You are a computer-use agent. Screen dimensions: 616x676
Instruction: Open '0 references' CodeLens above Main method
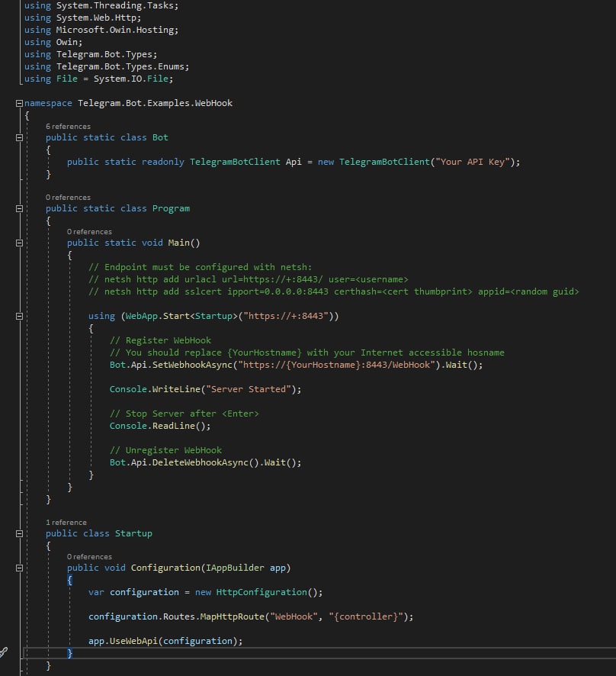coord(89,231)
